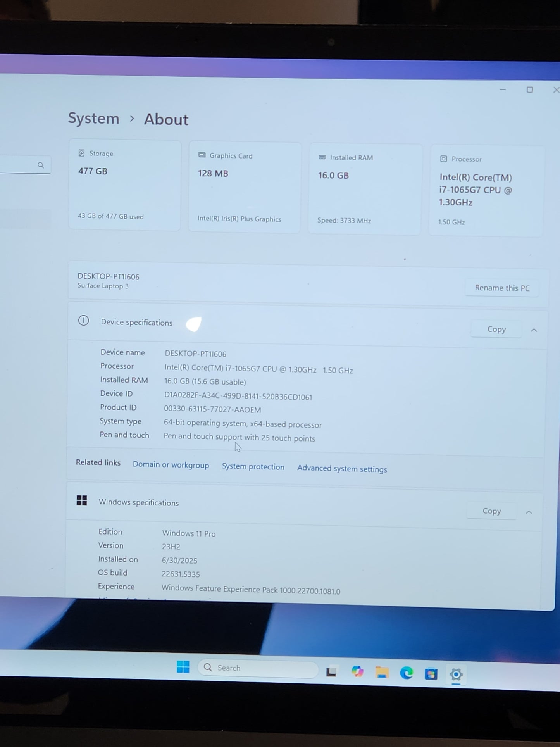Open Microsoft Store from taskbar

point(431,674)
